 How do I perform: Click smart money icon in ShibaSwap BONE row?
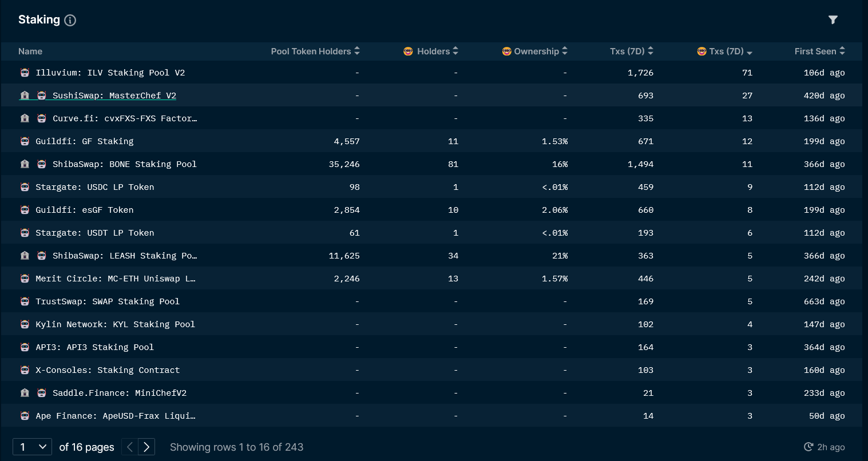[42, 164]
